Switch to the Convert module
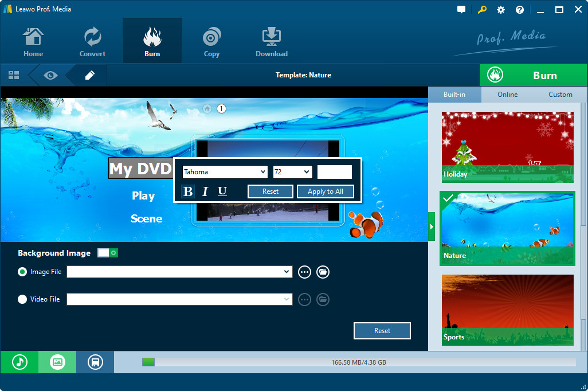The height and width of the screenshot is (391, 588). (92, 42)
